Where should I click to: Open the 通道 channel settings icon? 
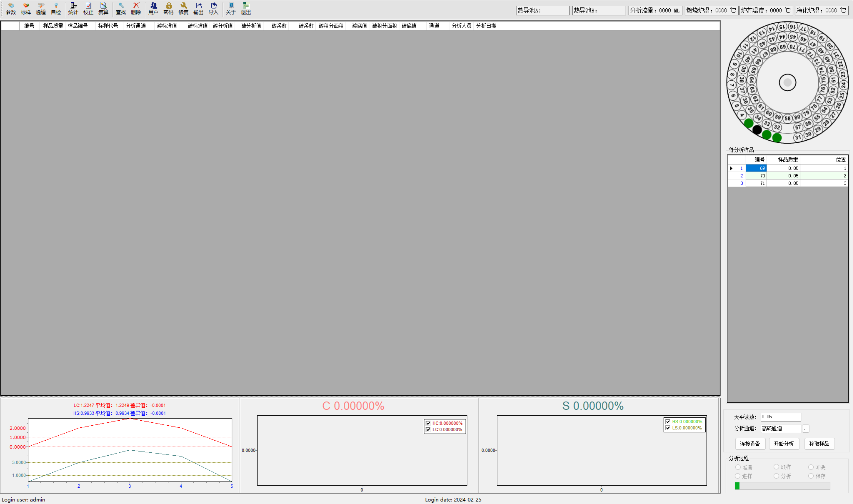(x=41, y=8)
